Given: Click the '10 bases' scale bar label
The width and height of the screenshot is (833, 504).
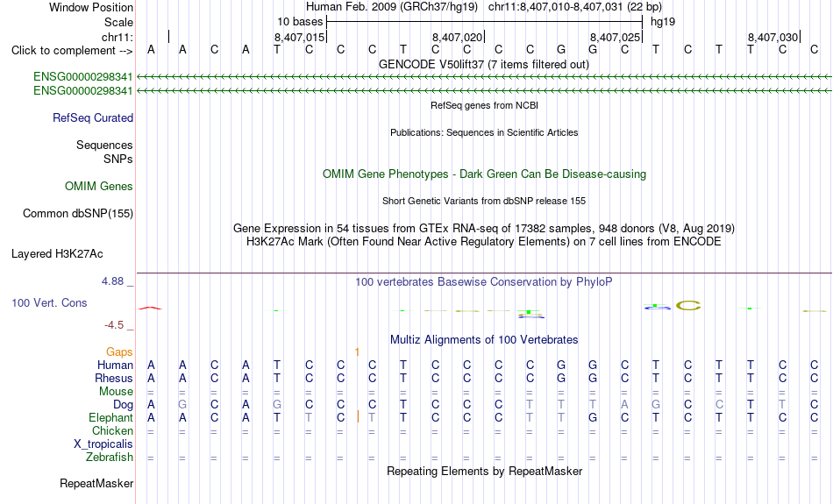Looking at the screenshot, I should (x=300, y=22).
